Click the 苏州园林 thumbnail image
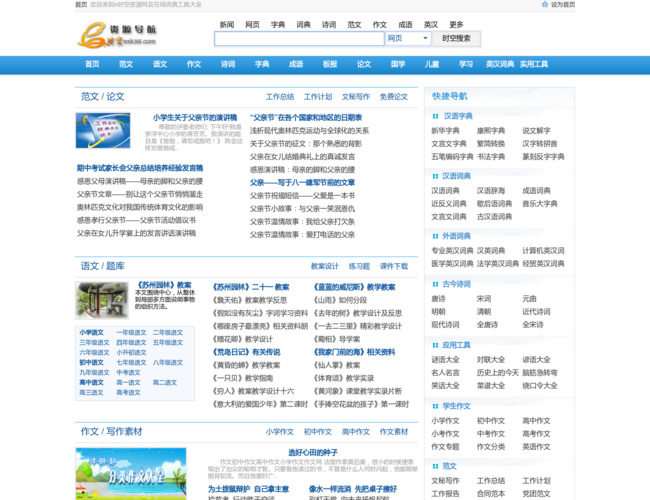 pyautogui.click(x=102, y=301)
